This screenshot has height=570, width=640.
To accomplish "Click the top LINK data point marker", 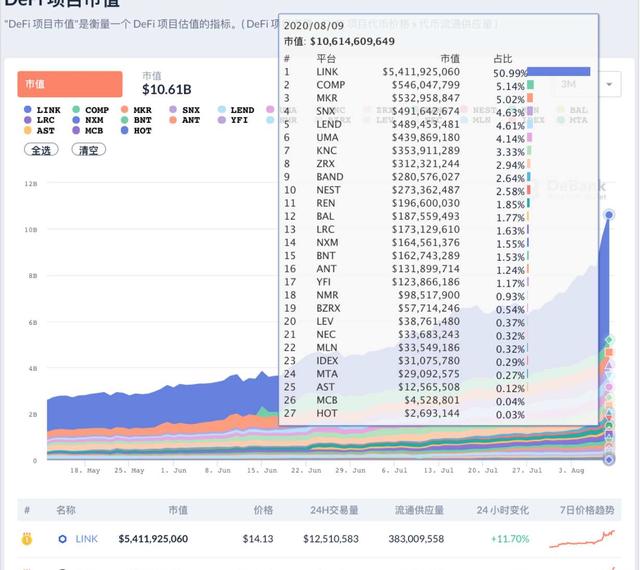I will (609, 215).
